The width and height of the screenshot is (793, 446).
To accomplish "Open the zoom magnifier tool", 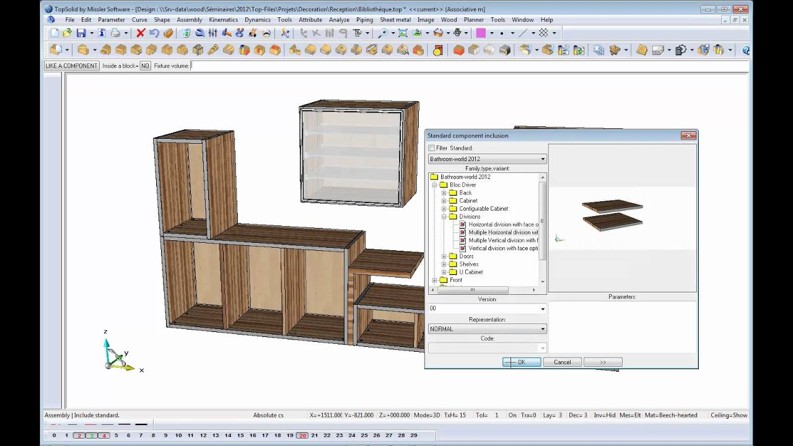I will coord(383,33).
